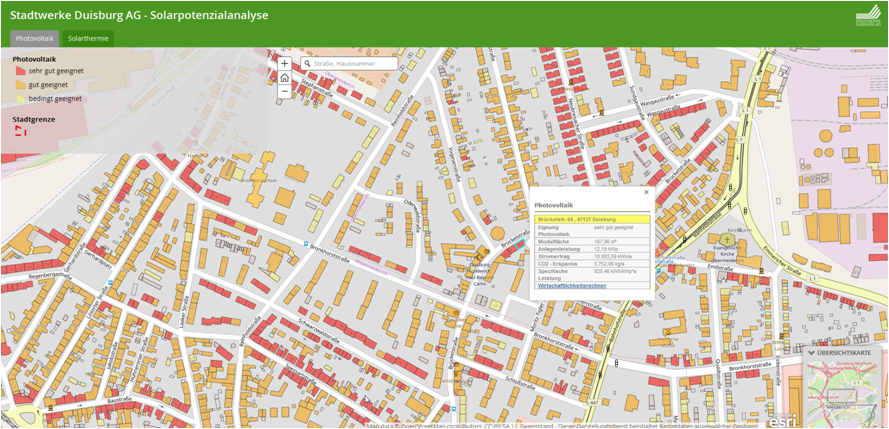The image size is (889, 429).
Task: Click the OpenStreetMap contributors attribution link
Action: [x=435, y=425]
